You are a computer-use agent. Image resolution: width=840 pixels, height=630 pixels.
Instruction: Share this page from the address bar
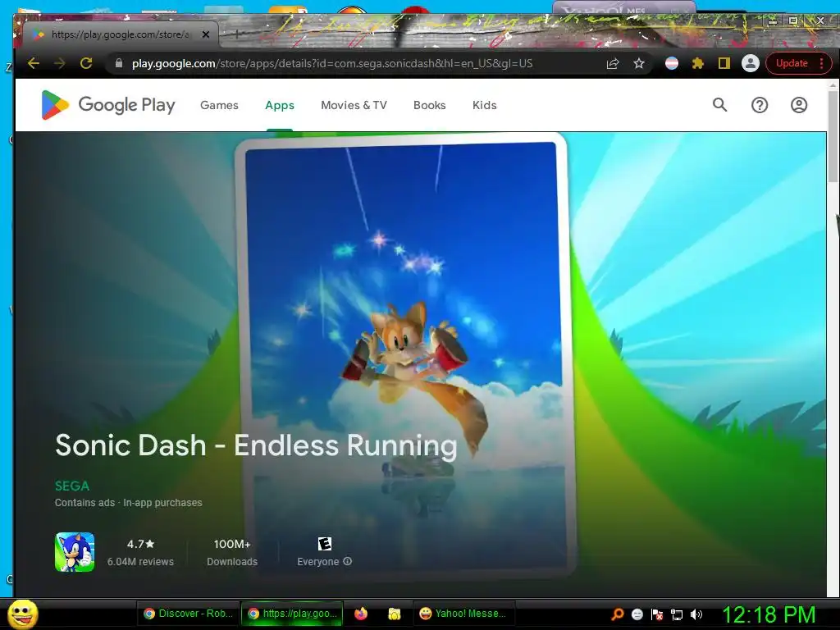point(612,64)
